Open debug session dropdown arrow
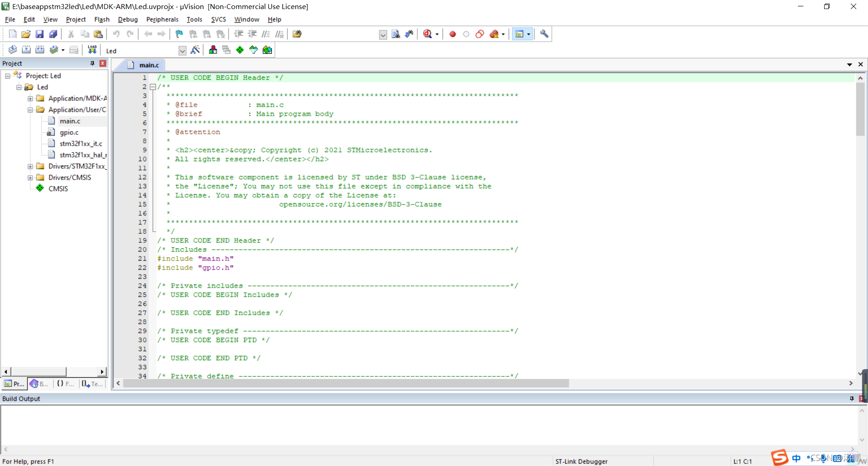This screenshot has width=868, height=466. 437,34
